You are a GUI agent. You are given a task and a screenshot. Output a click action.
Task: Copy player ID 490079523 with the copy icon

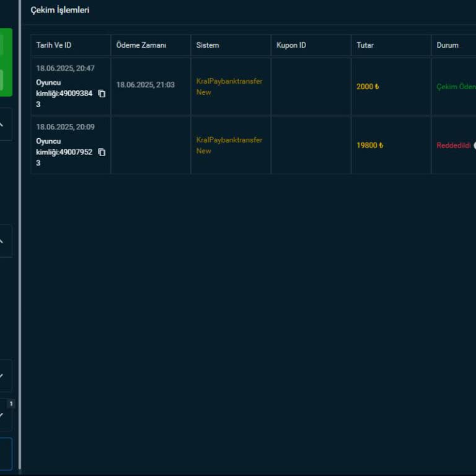coord(102,152)
